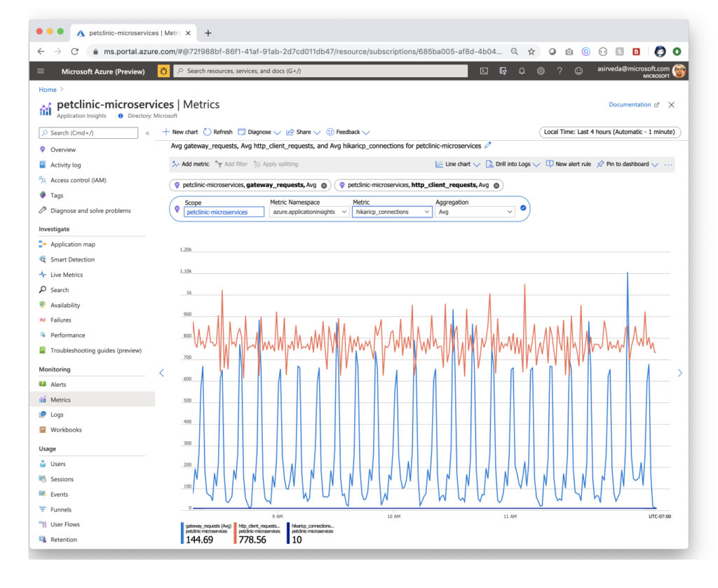This screenshot has width=718, height=588.
Task: Open the Documentation link
Action: 629,104
